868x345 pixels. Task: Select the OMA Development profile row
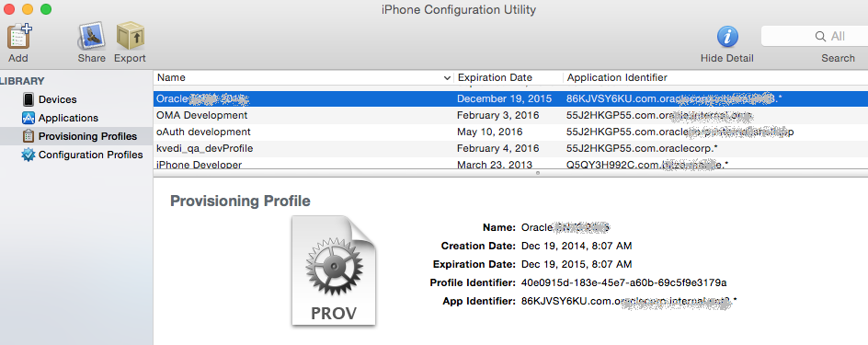click(510, 115)
